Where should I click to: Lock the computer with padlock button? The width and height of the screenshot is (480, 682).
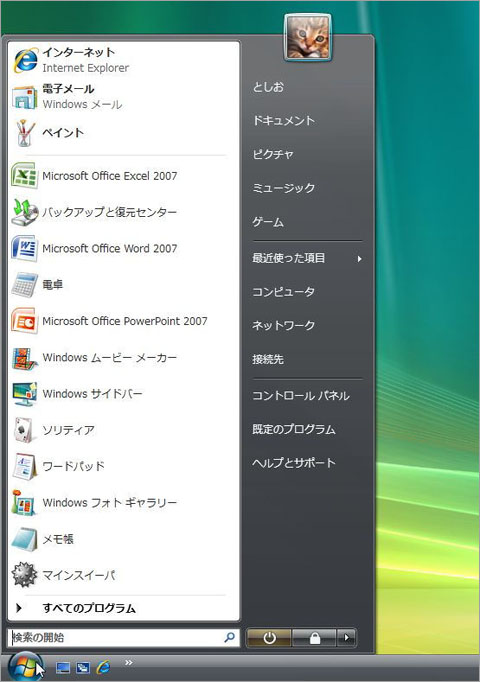(x=314, y=638)
